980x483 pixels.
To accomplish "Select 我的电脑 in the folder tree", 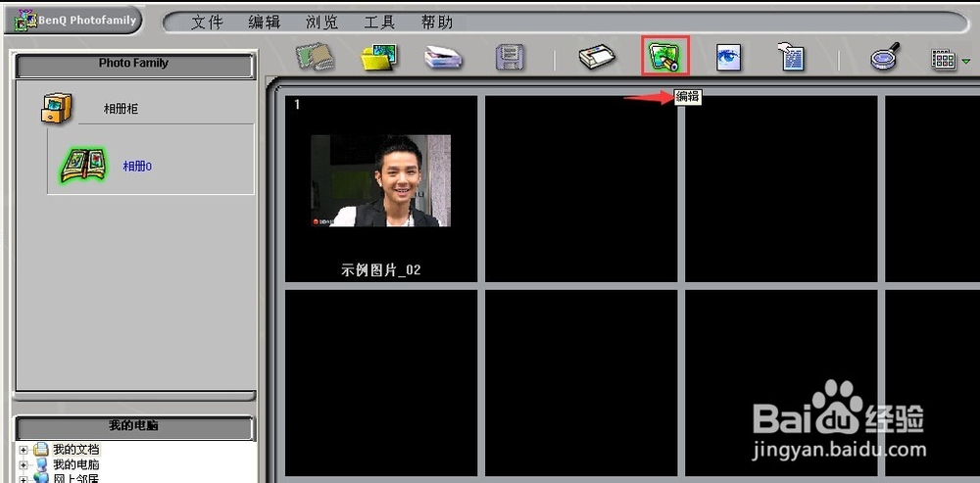I will coord(75,465).
